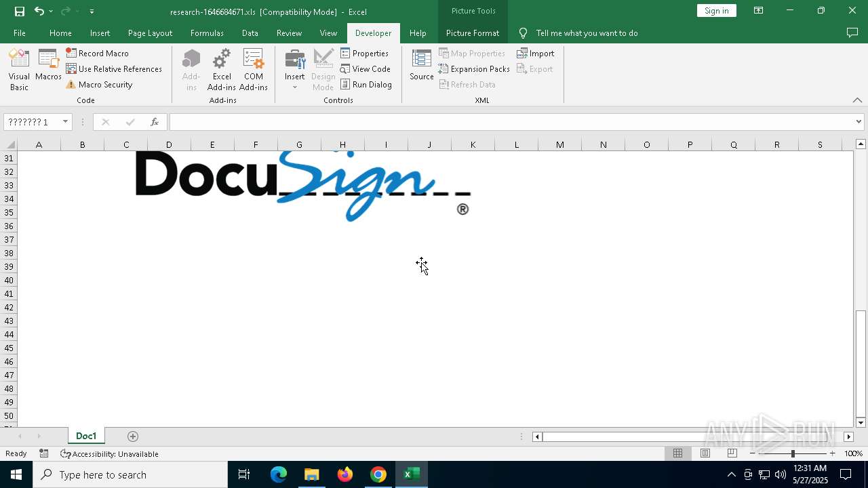Switch to the Review tab
Viewport: 868px width, 488px height.
pyautogui.click(x=289, y=33)
